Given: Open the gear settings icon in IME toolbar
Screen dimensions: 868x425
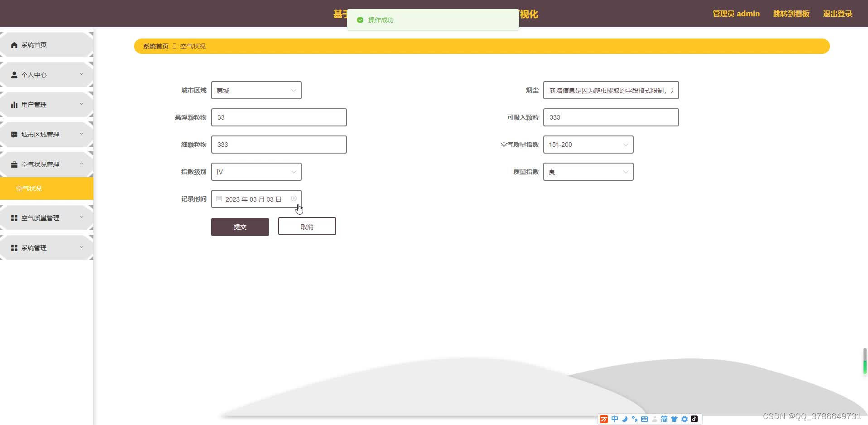Looking at the screenshot, I should [x=685, y=419].
